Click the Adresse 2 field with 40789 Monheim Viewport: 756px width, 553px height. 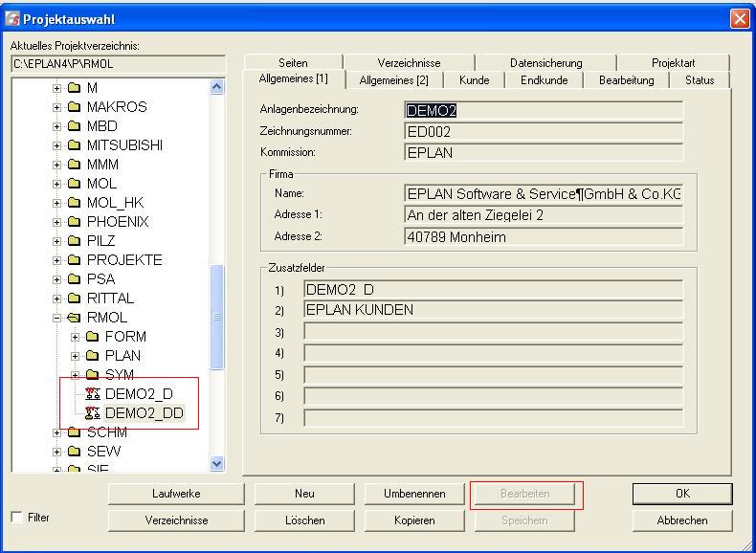(x=544, y=236)
